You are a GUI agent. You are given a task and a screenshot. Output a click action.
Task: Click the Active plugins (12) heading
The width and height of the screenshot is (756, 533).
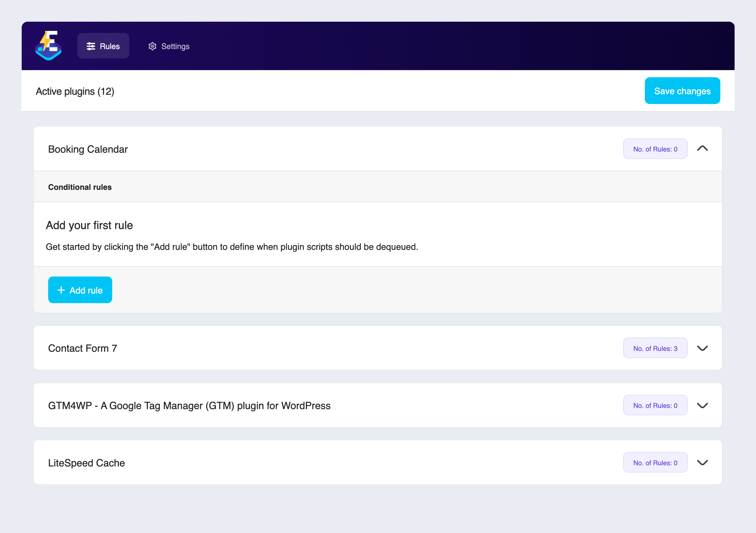(x=75, y=91)
